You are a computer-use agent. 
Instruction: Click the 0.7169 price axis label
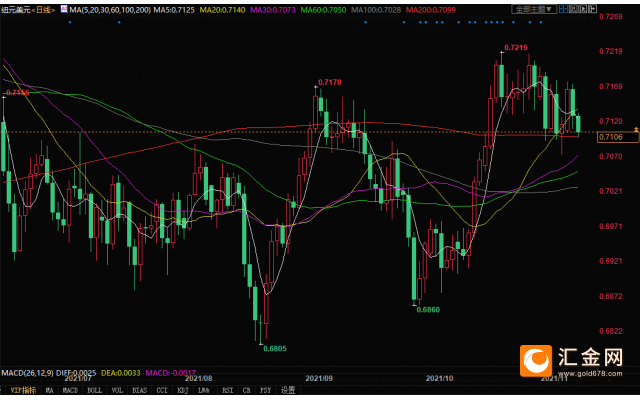[x=611, y=86]
